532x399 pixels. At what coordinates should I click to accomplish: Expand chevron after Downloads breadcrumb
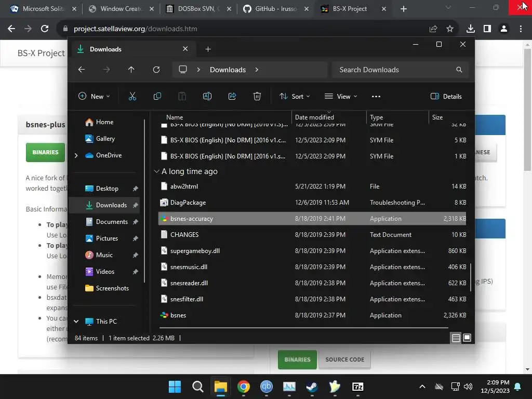pos(257,70)
